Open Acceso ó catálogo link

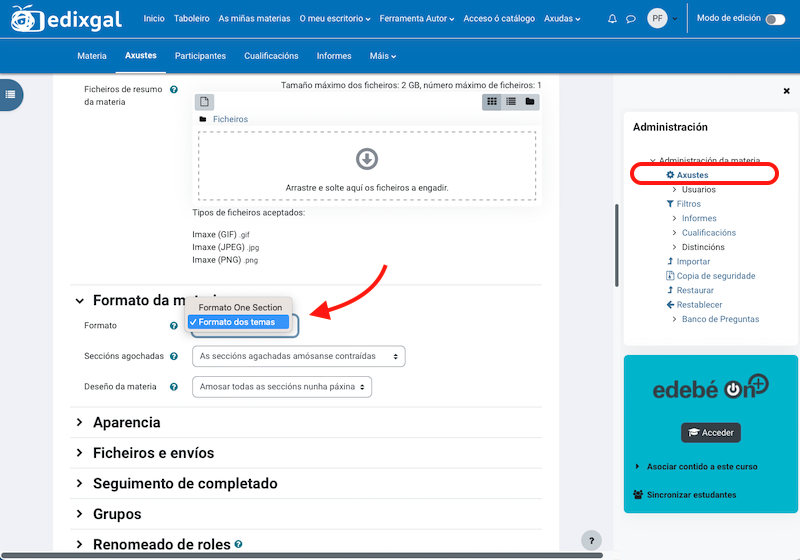tap(499, 18)
